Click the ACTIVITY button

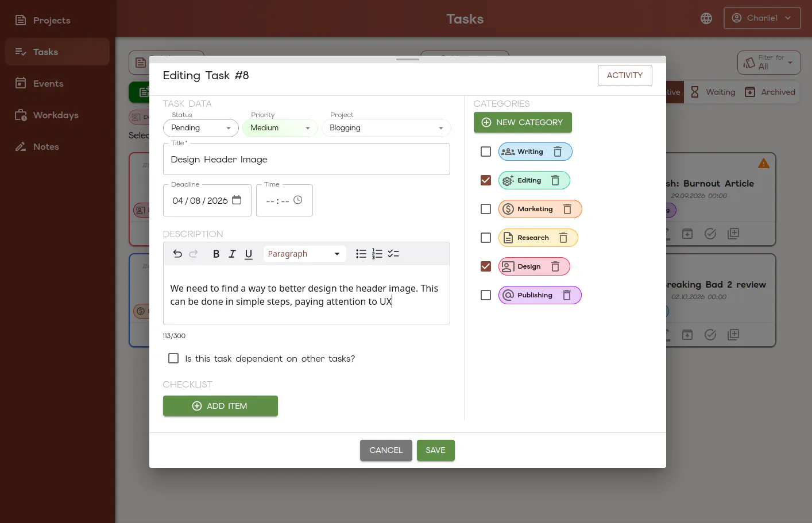(x=625, y=75)
